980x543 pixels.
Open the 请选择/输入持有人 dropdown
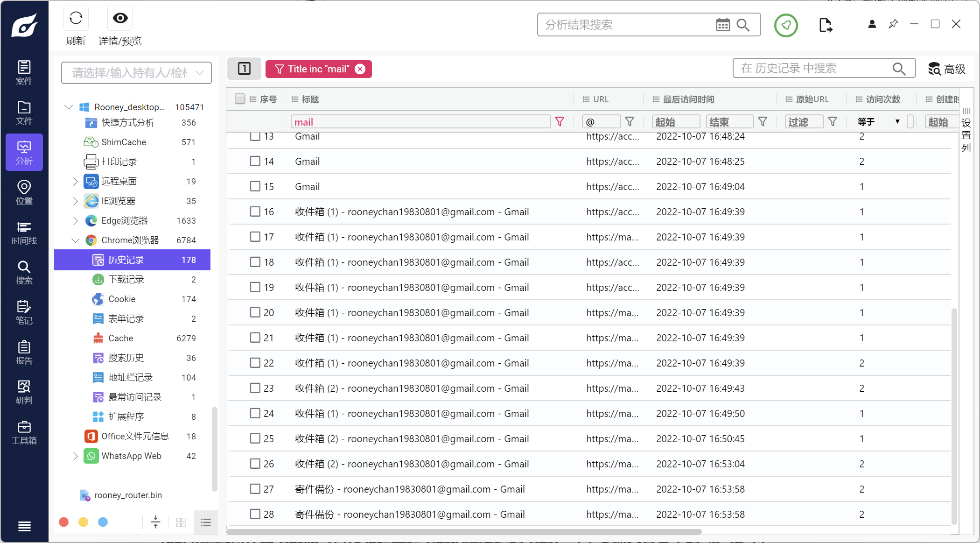tap(136, 73)
